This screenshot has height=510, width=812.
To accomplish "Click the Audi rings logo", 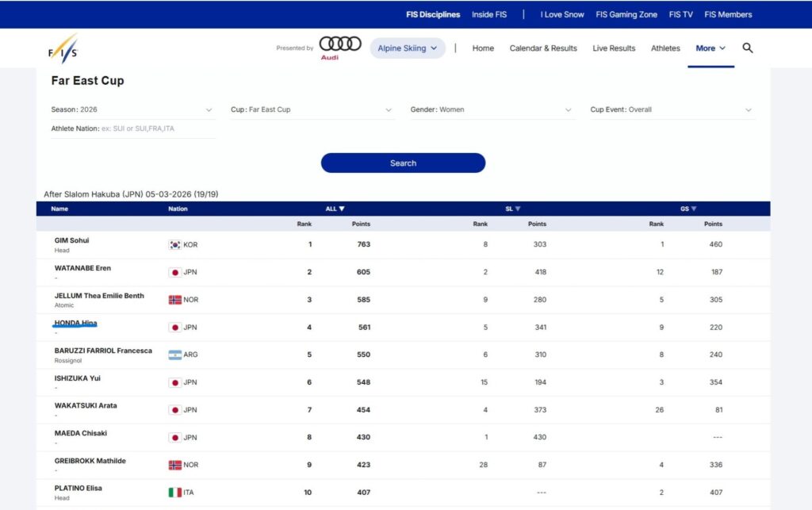I will coord(340,44).
